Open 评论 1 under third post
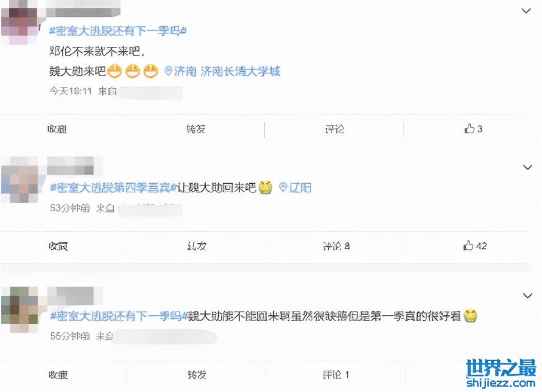This screenshot has height=392, width=542. coord(336,375)
